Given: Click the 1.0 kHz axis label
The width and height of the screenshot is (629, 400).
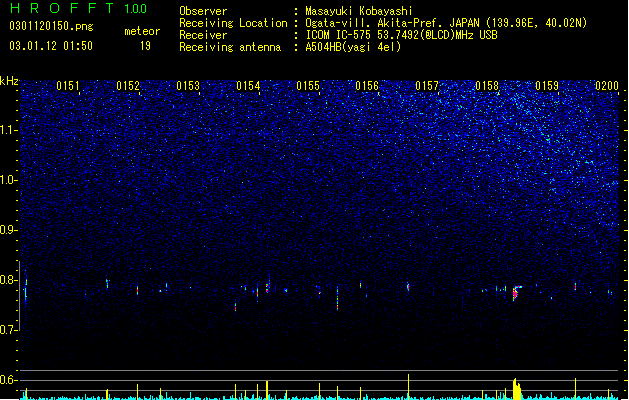Looking at the screenshot, I should [9, 180].
